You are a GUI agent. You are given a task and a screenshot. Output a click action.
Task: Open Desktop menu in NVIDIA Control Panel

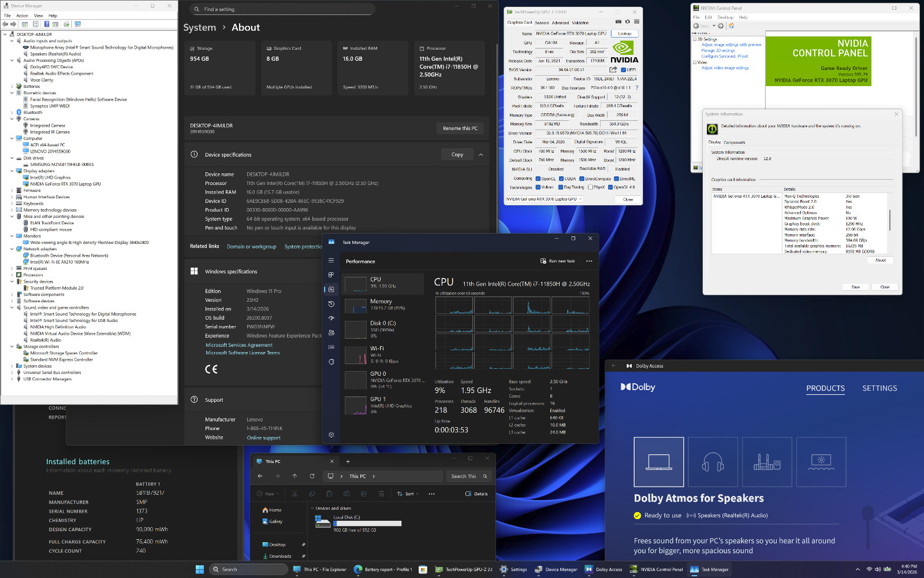(x=725, y=17)
